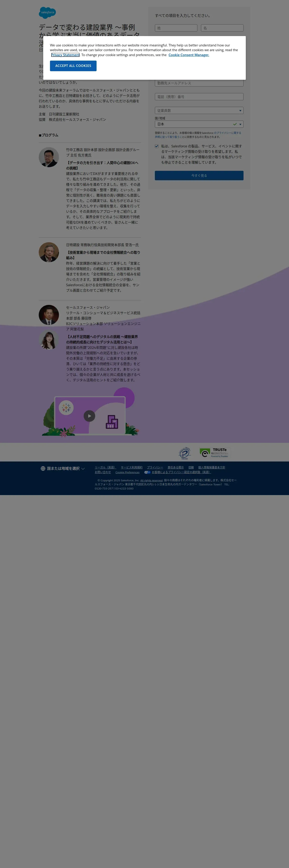Open the Privacy Statement link
289x868 pixels.
65,55
